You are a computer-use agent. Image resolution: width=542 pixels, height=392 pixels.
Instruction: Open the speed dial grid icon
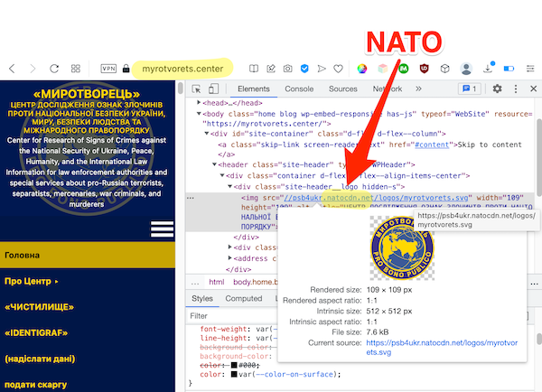tap(76, 69)
